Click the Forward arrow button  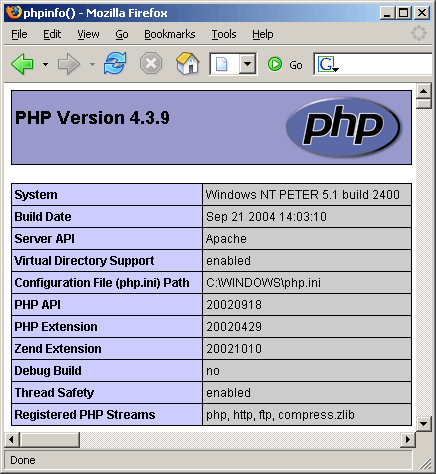69,64
